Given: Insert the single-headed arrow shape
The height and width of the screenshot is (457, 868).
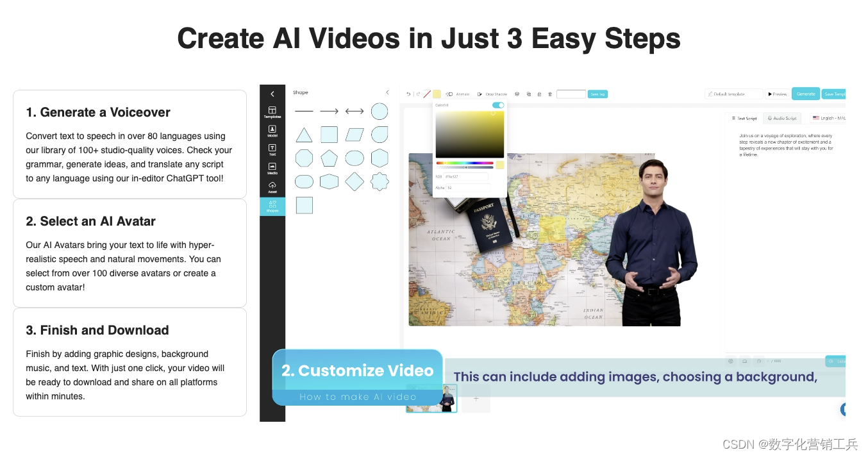Looking at the screenshot, I should [x=329, y=112].
